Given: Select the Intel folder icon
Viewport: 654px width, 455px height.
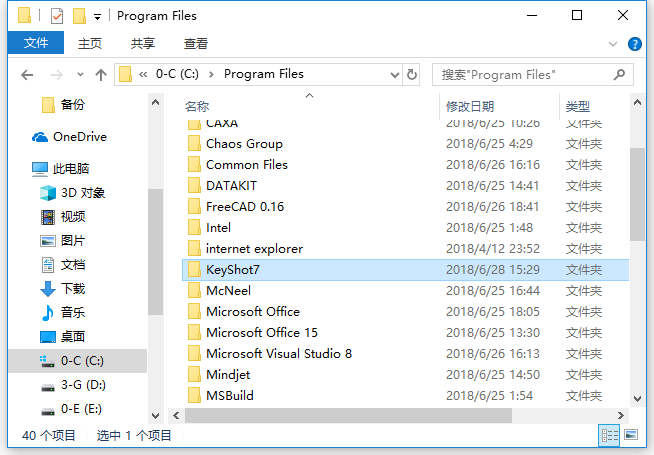Looking at the screenshot, I should pyautogui.click(x=194, y=228).
